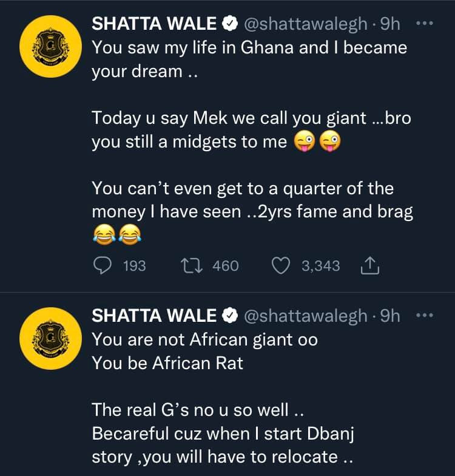Click verified badge on second tweet

tap(231, 316)
